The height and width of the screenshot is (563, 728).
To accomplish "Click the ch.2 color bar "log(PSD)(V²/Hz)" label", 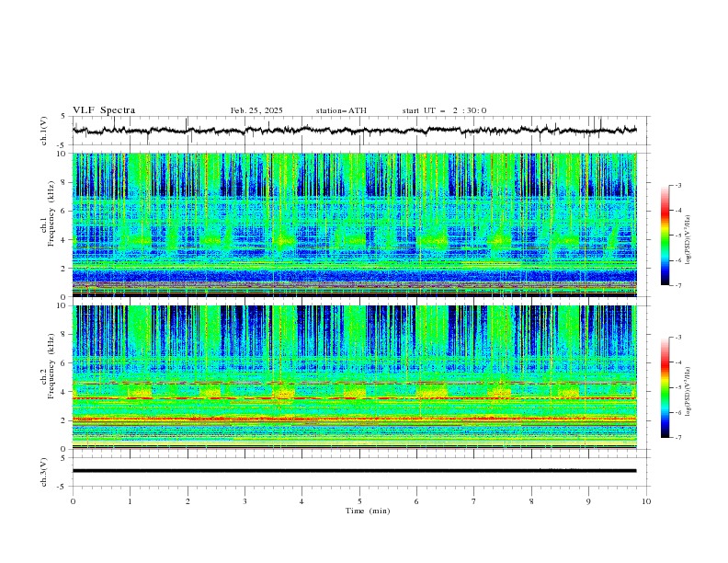I will point(688,392).
